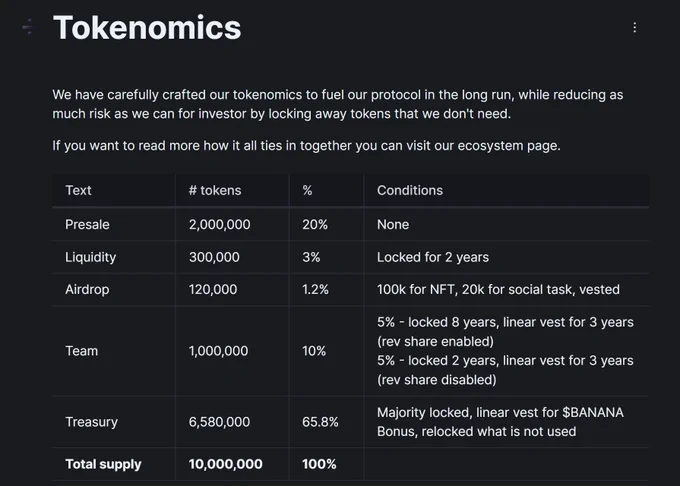This screenshot has height=486, width=680.
Task: Select the Treasury row label
Action: click(x=92, y=422)
